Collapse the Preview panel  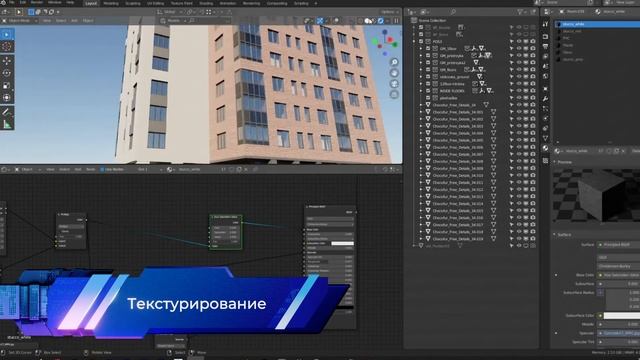tap(555, 162)
